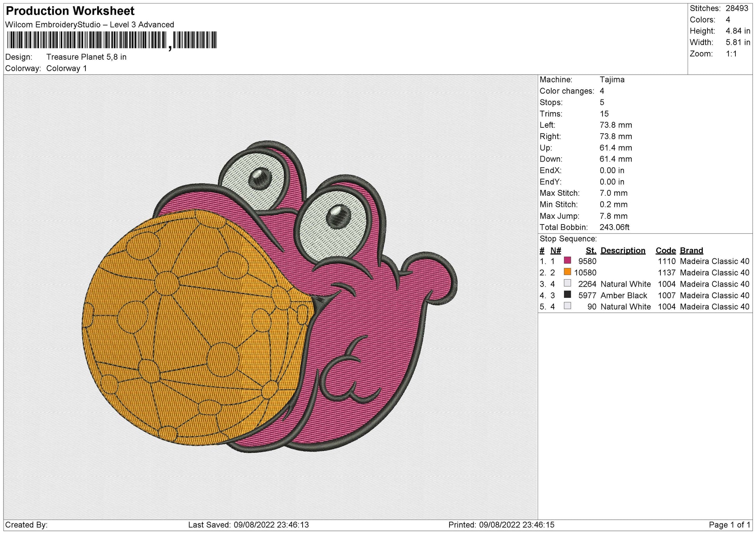The width and height of the screenshot is (756, 534).
Task: Click the 'Production Worksheet' title
Action: click(70, 11)
